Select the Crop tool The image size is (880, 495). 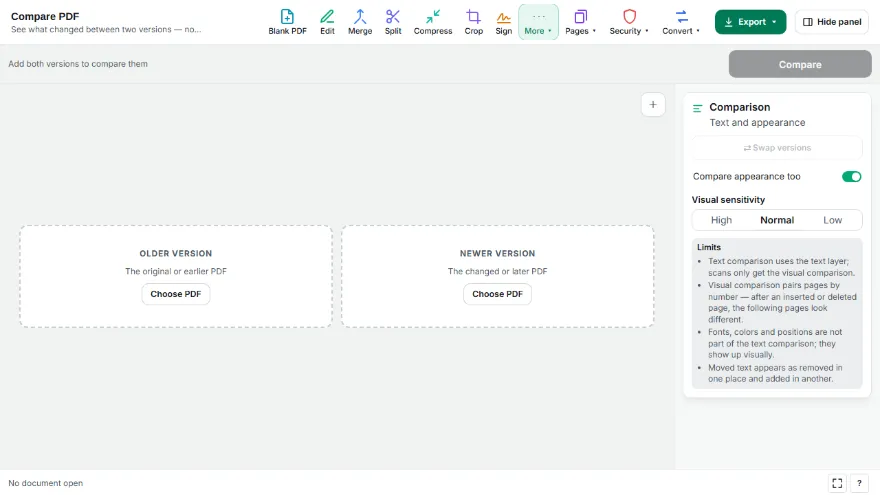coord(474,22)
